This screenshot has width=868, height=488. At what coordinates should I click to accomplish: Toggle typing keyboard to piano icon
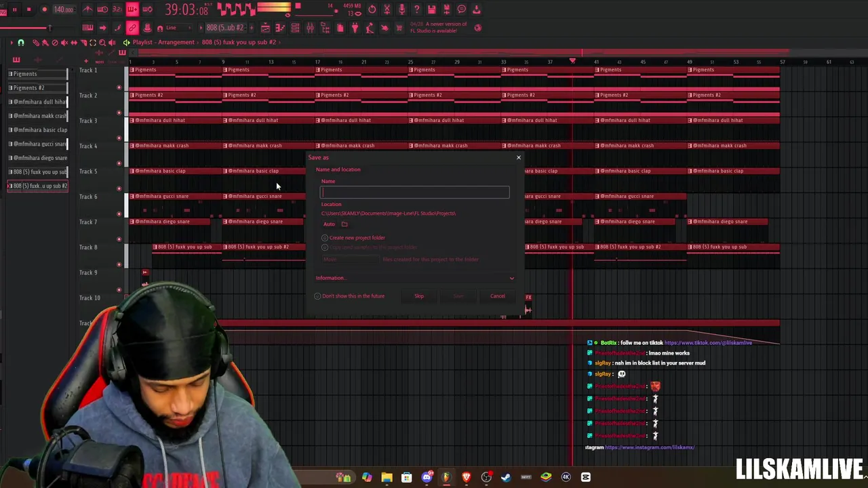[87, 28]
